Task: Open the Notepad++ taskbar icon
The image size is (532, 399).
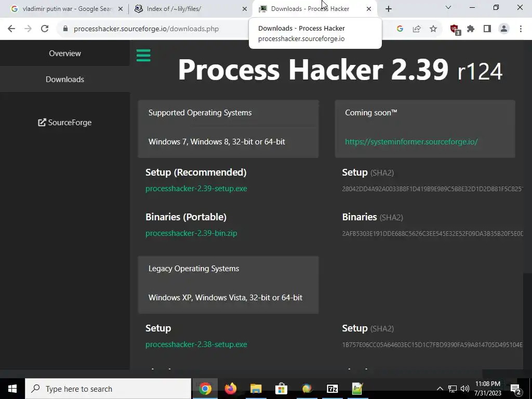Action: point(357,389)
